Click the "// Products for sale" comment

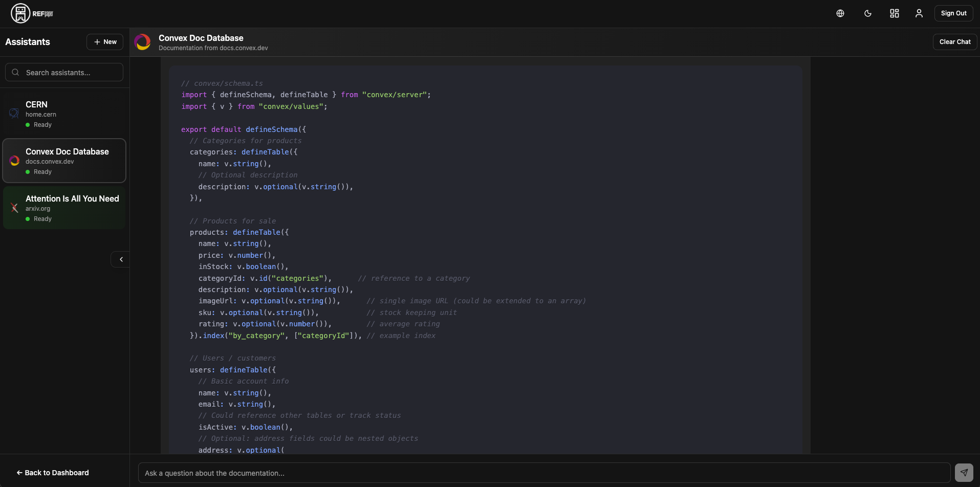click(233, 221)
